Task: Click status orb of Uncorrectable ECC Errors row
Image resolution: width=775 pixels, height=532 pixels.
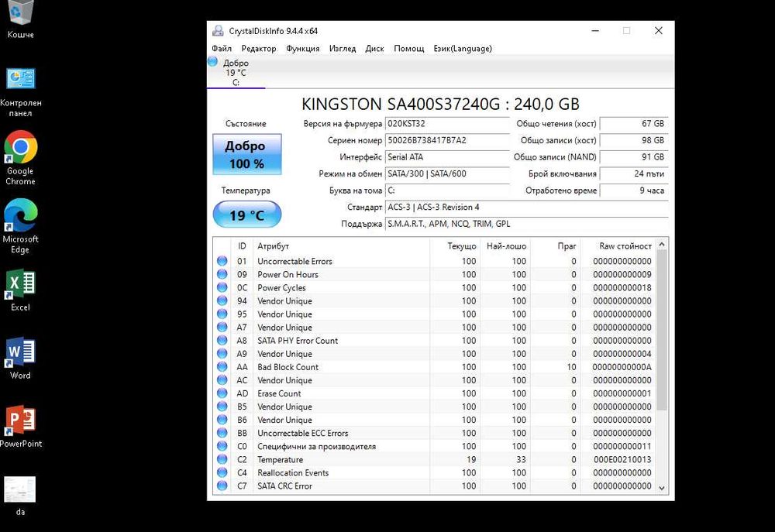Action: point(222,433)
